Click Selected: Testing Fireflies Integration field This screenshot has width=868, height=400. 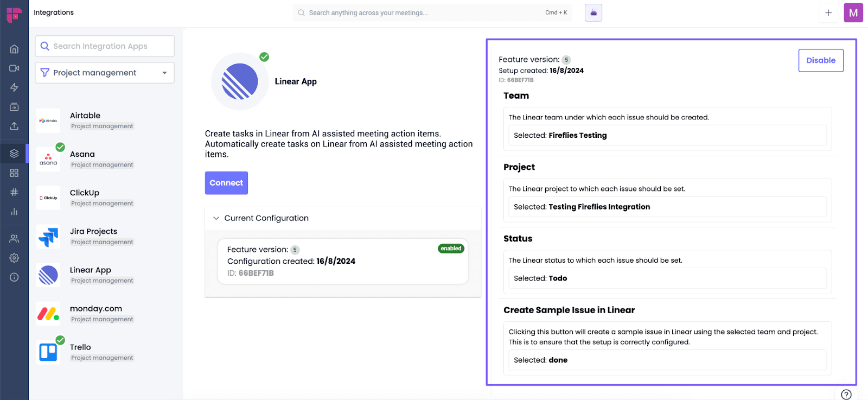tap(667, 207)
